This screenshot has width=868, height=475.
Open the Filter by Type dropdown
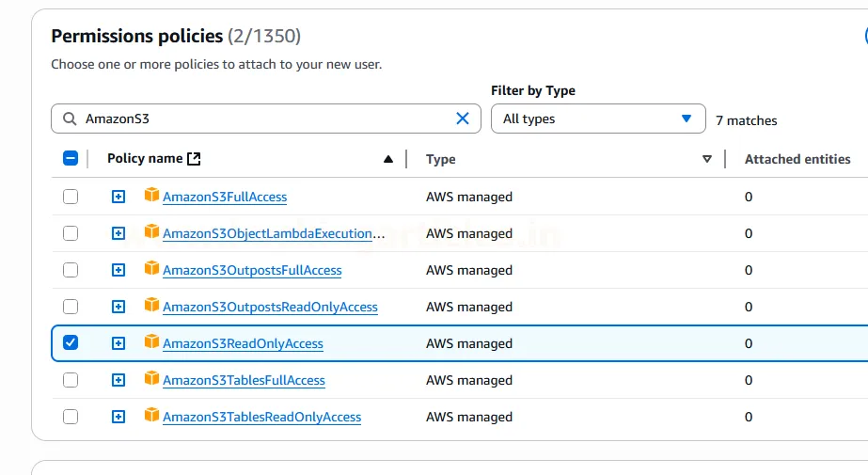tap(598, 119)
